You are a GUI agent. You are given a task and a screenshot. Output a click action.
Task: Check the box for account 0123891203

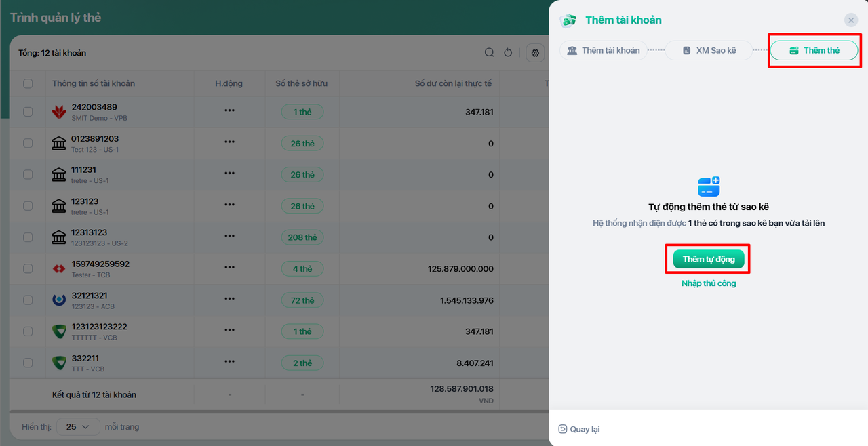pos(28,143)
